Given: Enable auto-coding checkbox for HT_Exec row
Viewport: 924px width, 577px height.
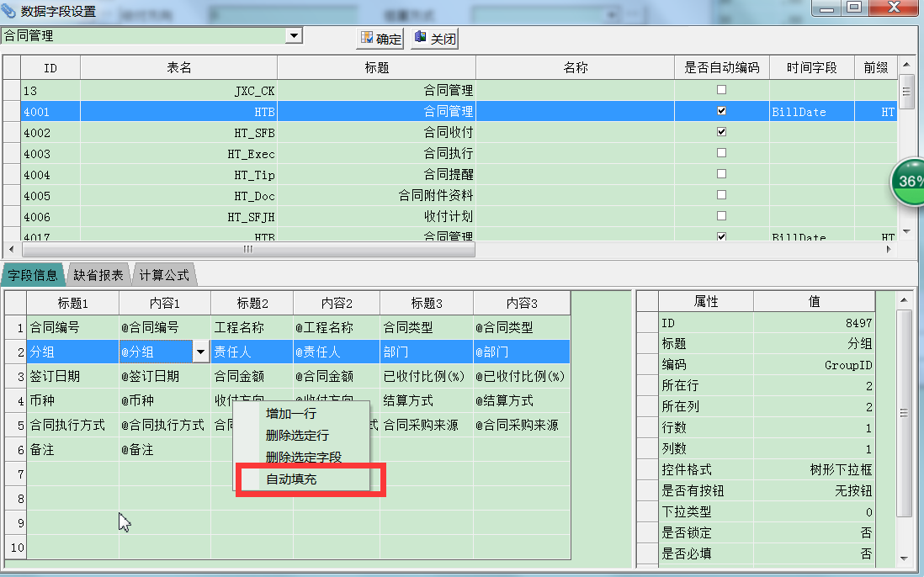Looking at the screenshot, I should click(721, 153).
